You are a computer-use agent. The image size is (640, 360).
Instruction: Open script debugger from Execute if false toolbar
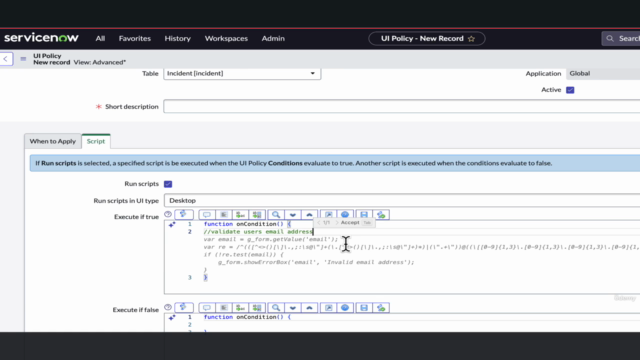pyautogui.click(x=381, y=308)
